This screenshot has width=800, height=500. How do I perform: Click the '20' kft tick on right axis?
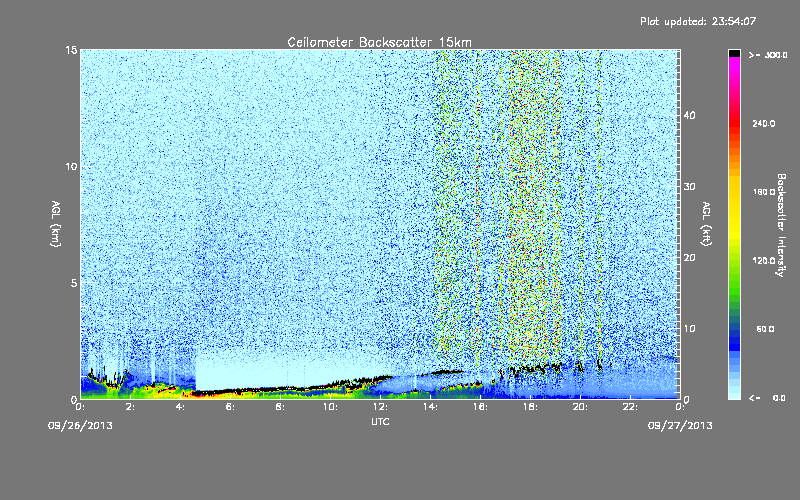click(x=689, y=258)
